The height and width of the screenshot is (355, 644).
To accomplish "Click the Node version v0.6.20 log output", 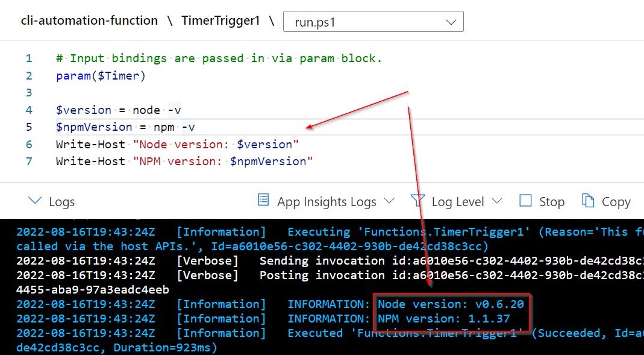I will click(451, 304).
